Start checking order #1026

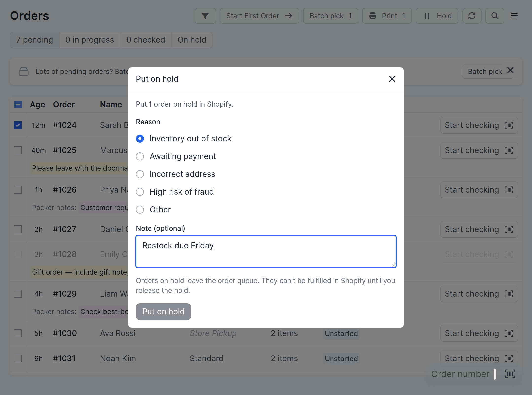click(x=479, y=190)
